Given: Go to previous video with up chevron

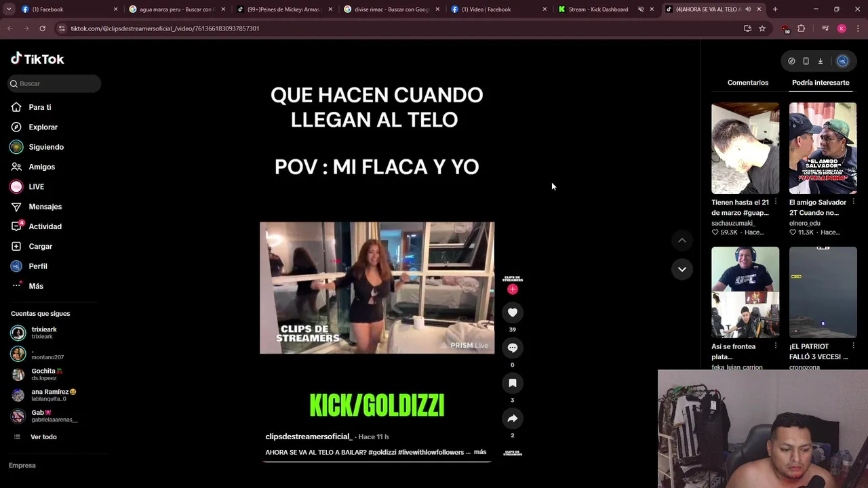Looking at the screenshot, I should pos(682,241).
